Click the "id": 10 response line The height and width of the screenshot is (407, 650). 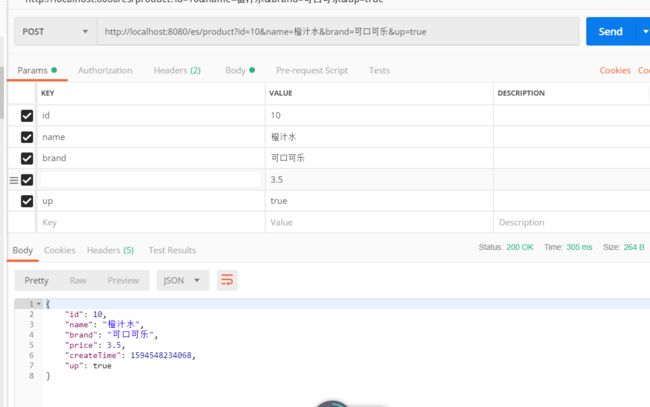click(85, 314)
